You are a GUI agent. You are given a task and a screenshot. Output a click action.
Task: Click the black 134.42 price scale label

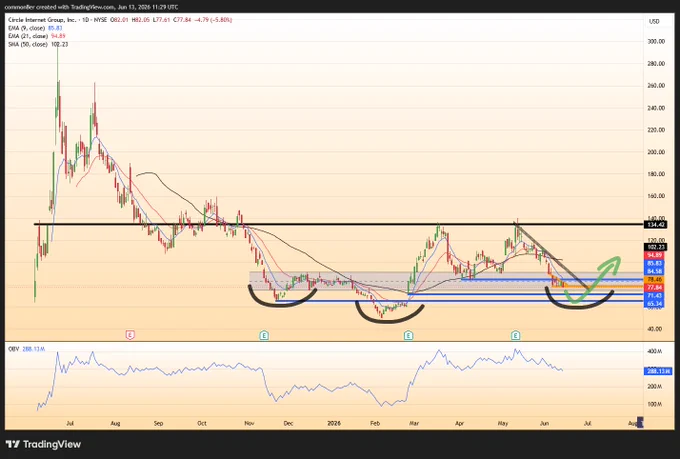click(655, 224)
